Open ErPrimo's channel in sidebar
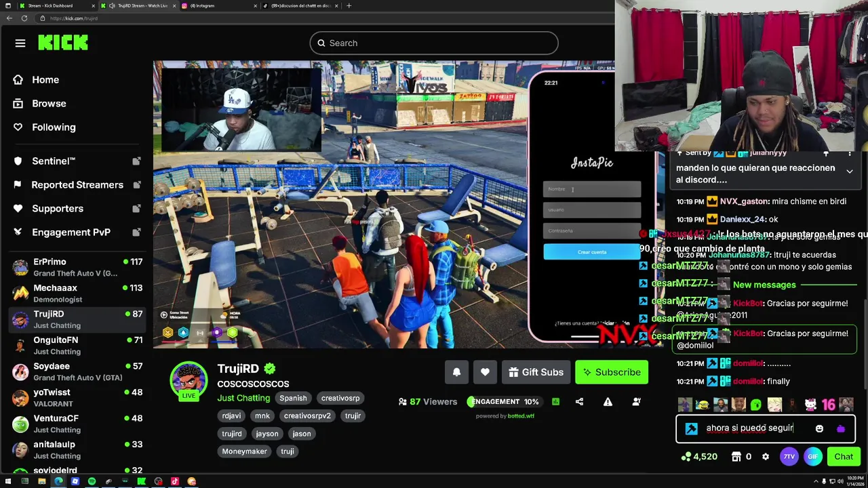This screenshot has width=868, height=488. 78,267
